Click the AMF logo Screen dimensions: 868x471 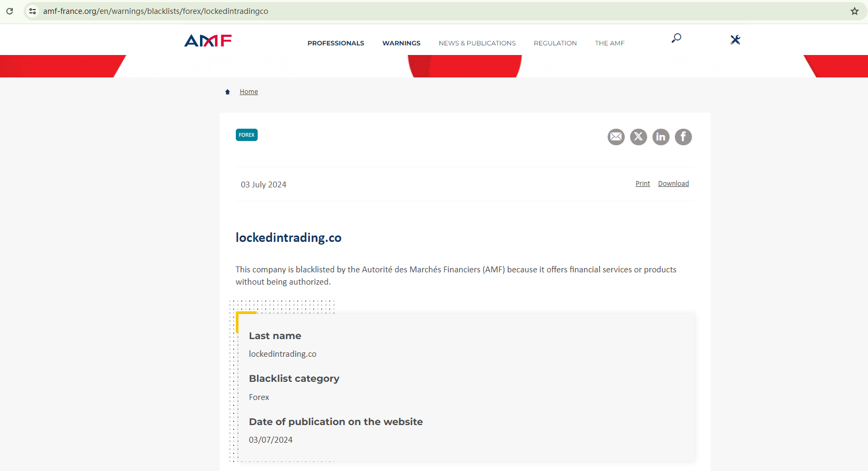[208, 41]
